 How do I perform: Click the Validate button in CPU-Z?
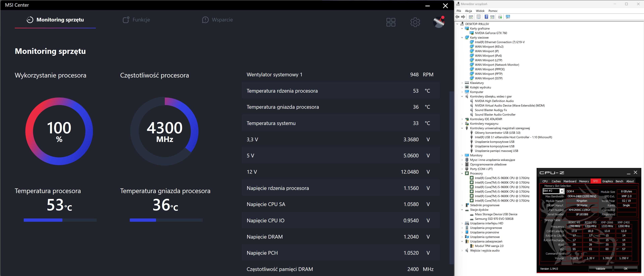coord(600,268)
